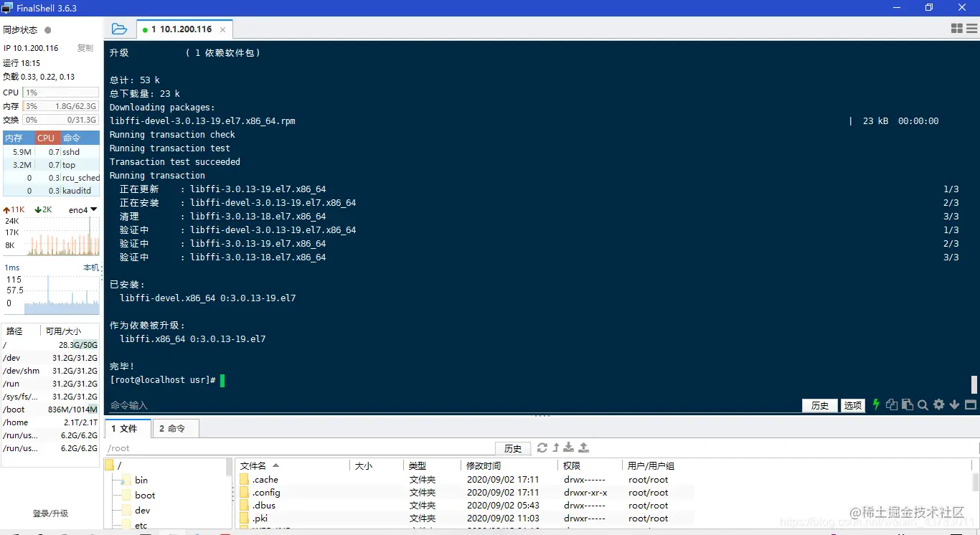
Task: Click the 本机 ping target link
Action: (90, 267)
